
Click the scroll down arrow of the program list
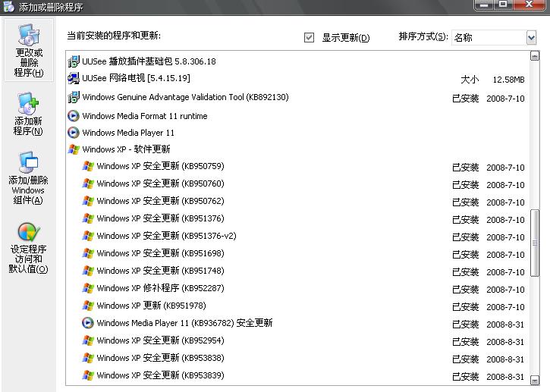tap(535, 381)
